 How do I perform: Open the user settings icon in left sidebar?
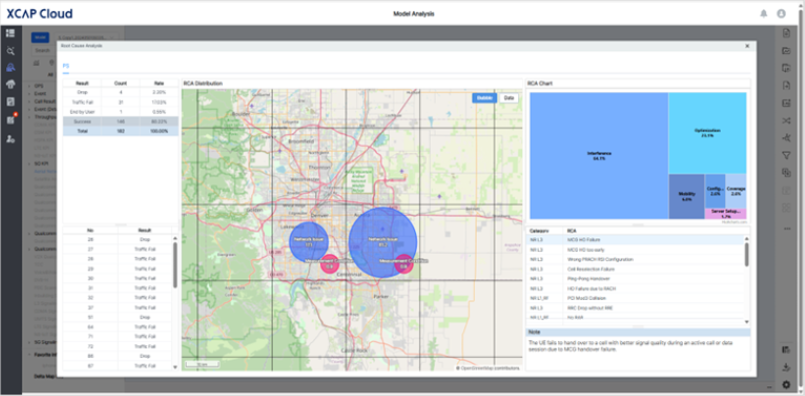(x=10, y=139)
